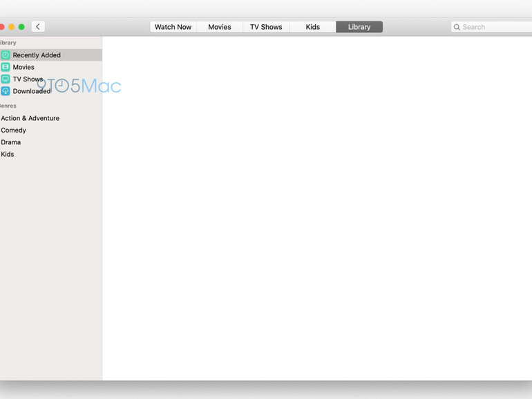The height and width of the screenshot is (399, 532).
Task: Click the magnifying glass search icon
Action: click(x=457, y=27)
